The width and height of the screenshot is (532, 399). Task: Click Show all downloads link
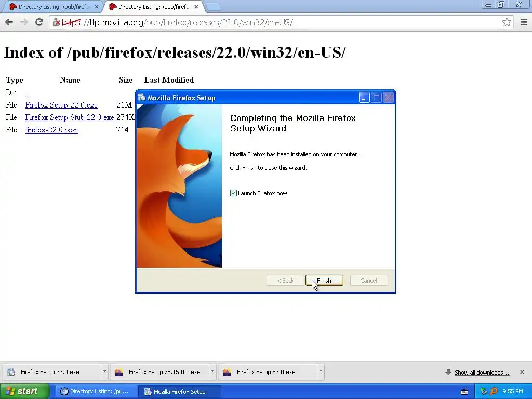coord(482,373)
